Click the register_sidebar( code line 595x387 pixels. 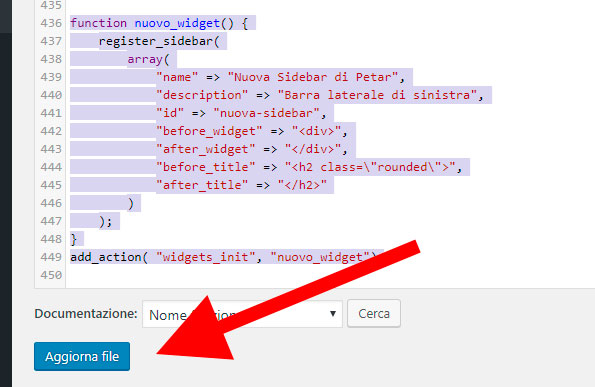tap(159, 41)
